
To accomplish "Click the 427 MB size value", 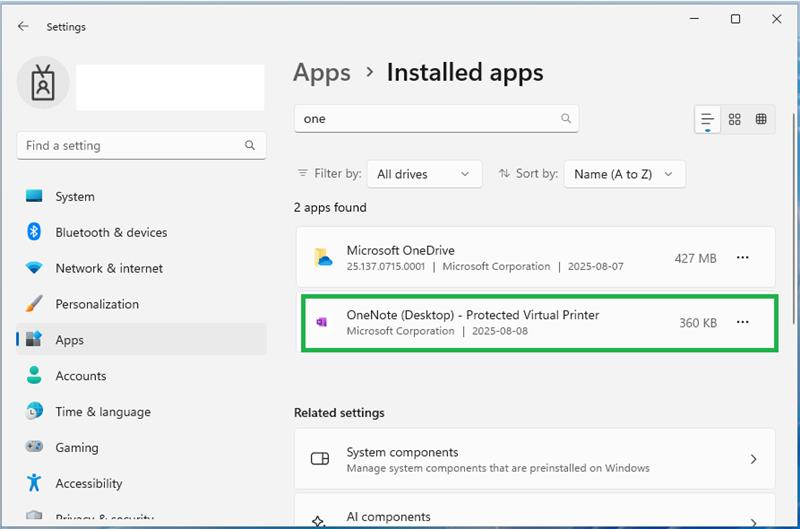I will [695, 258].
